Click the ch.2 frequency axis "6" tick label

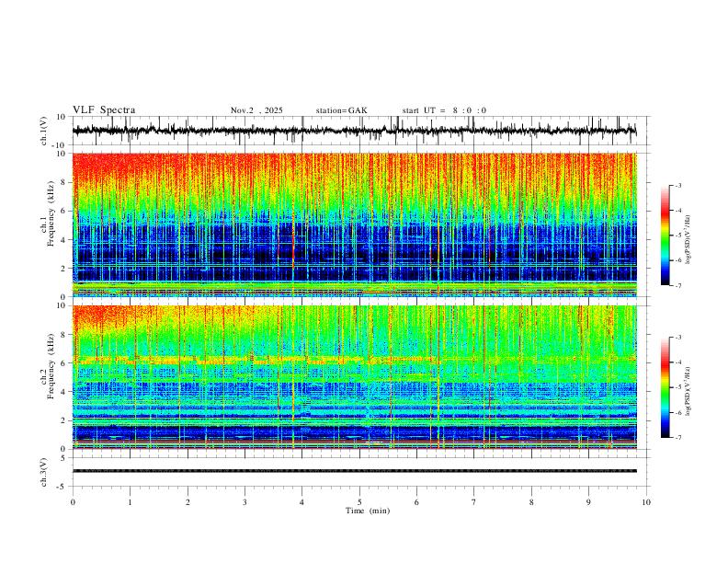pos(64,363)
